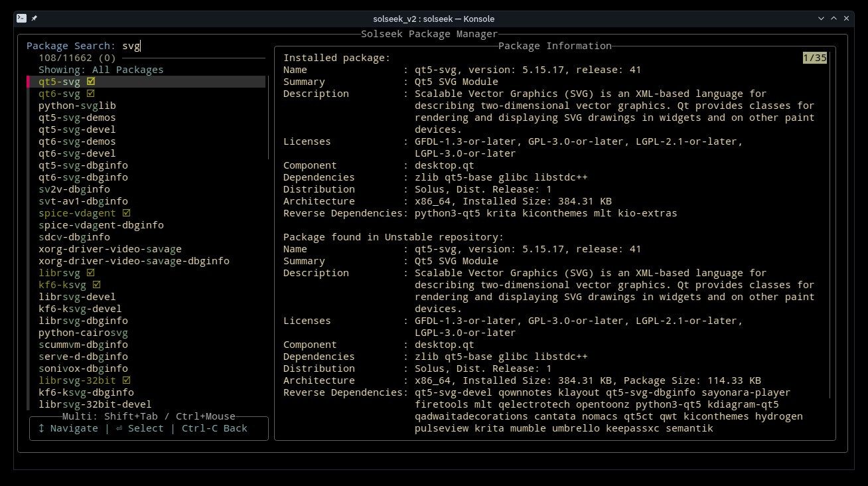Click the installed checkmark next to qt5-svg
This screenshot has height=486, width=868.
point(91,82)
